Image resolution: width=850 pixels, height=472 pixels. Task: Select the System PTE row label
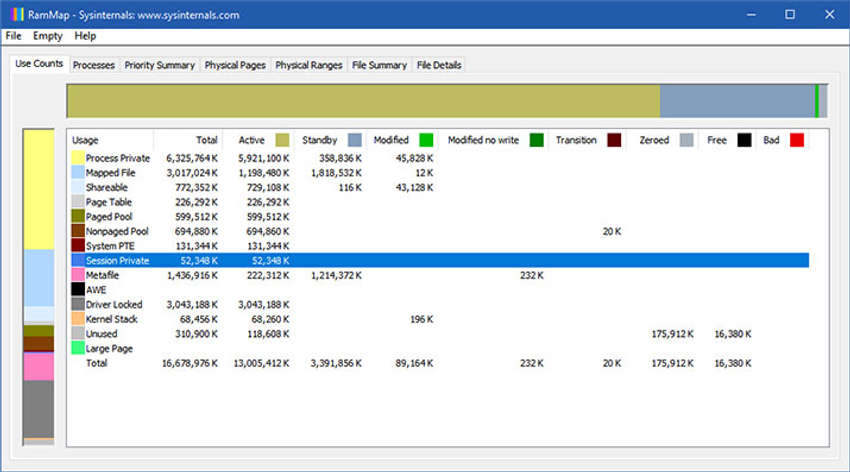click(x=110, y=246)
